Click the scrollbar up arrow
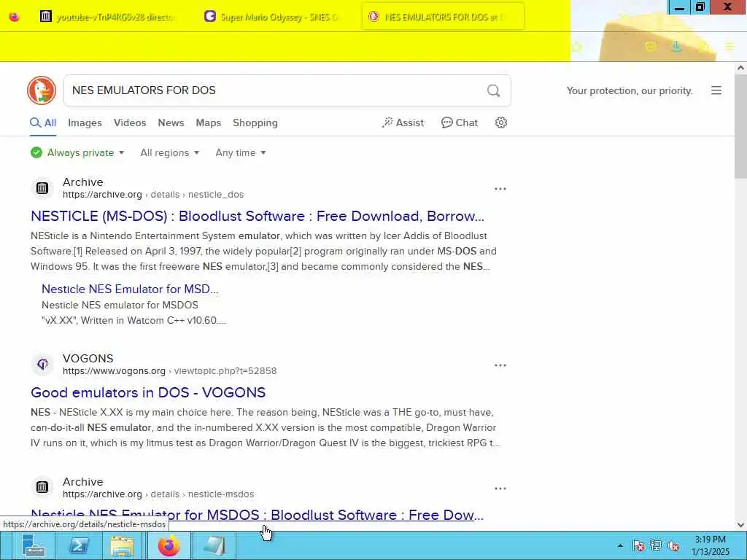747x560 pixels. 740,68
